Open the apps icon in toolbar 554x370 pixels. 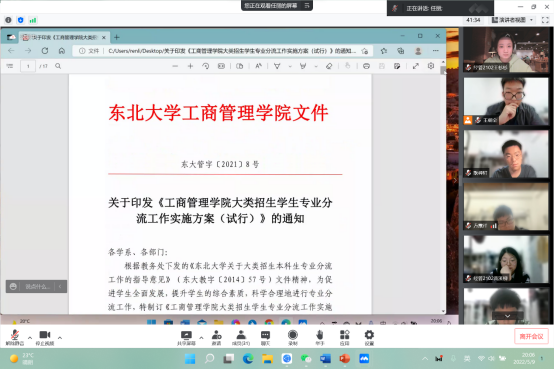click(x=344, y=337)
